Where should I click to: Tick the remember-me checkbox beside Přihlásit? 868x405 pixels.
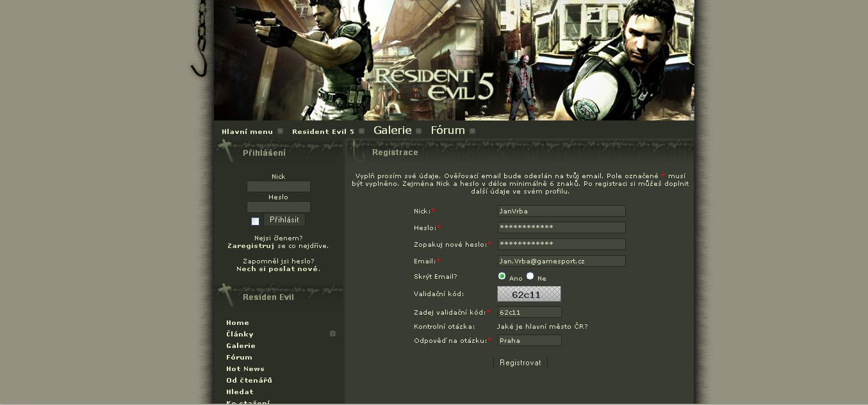255,221
